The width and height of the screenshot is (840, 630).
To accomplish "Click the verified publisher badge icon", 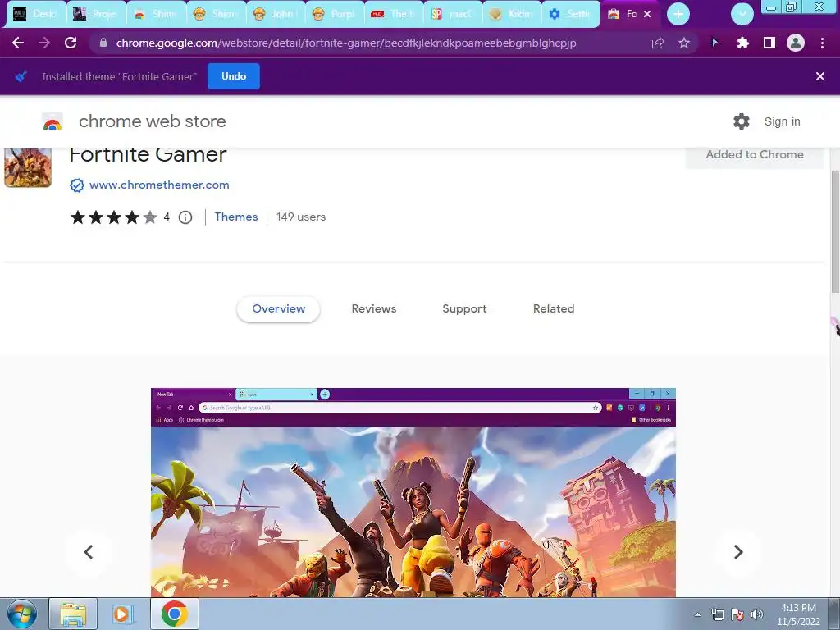I will 77,185.
